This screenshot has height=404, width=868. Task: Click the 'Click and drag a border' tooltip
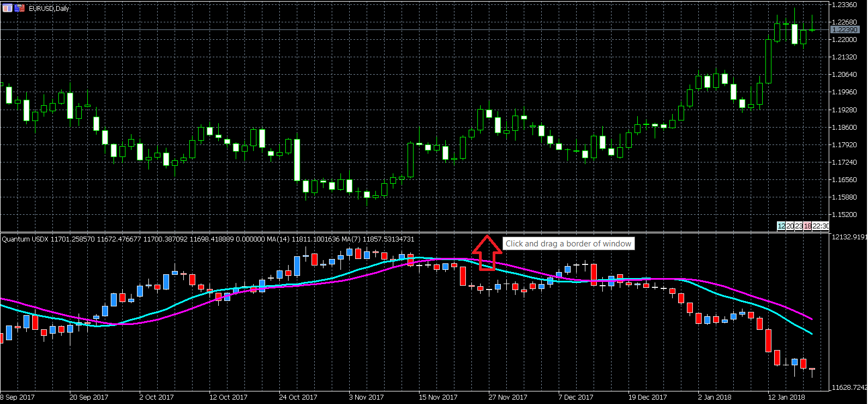pyautogui.click(x=568, y=244)
